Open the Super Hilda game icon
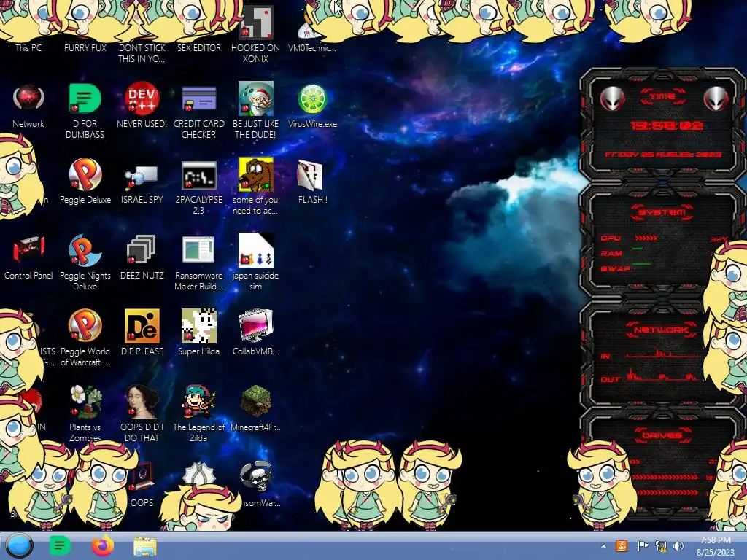The height and width of the screenshot is (560, 747). click(x=198, y=326)
